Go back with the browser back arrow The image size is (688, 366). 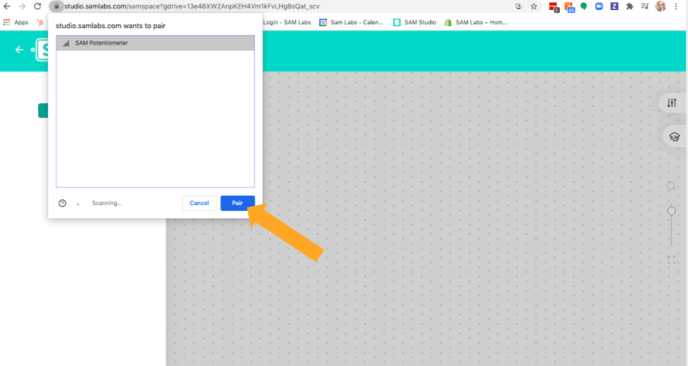pyautogui.click(x=7, y=6)
